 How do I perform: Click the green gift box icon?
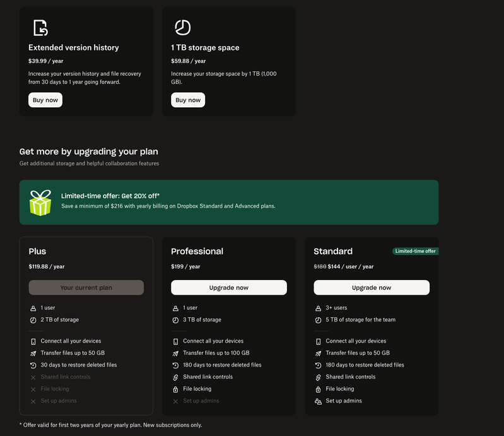(40, 203)
